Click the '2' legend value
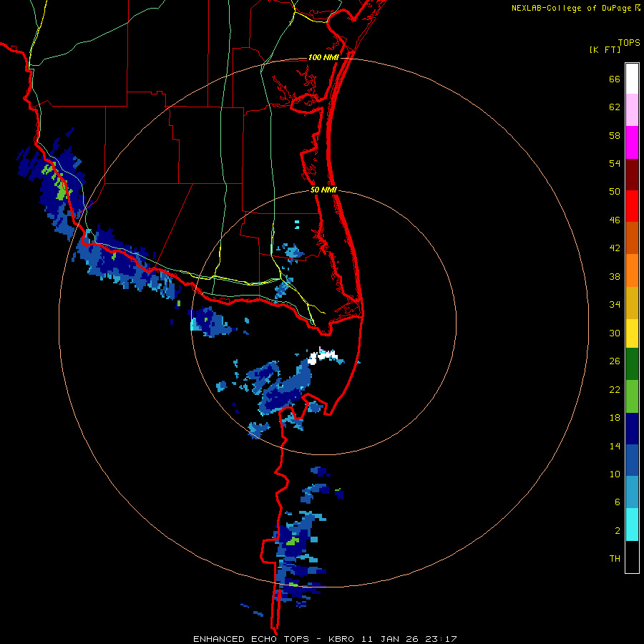The height and width of the screenshot is (644, 644). tap(618, 531)
